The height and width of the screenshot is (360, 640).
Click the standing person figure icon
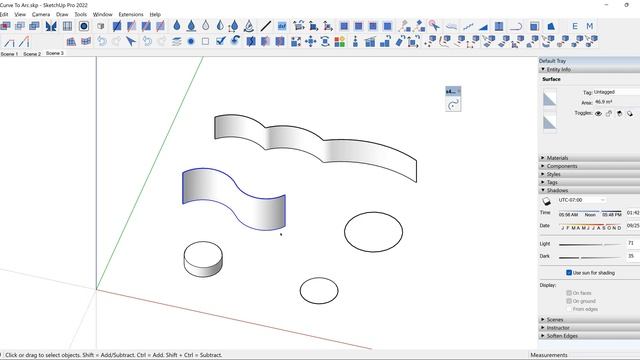coord(355,41)
